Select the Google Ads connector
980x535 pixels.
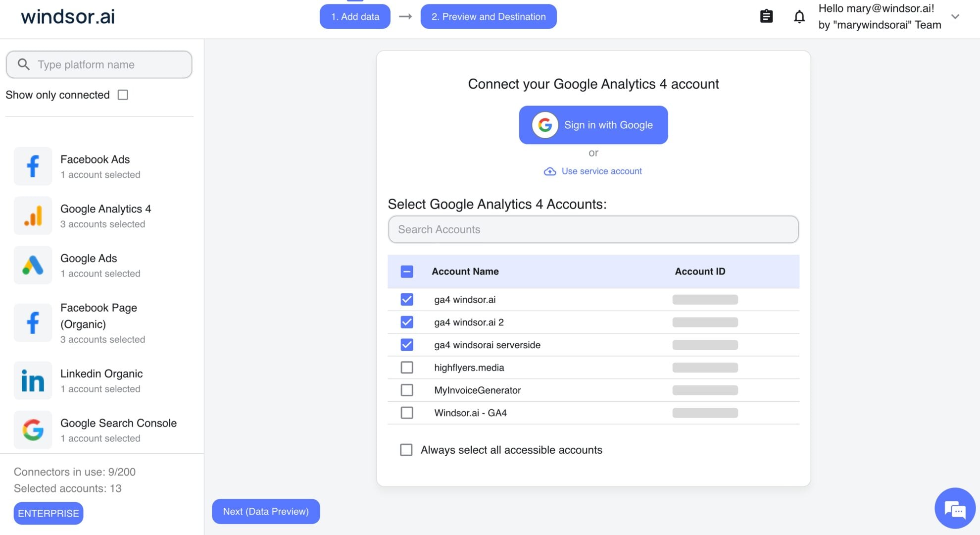click(x=88, y=265)
